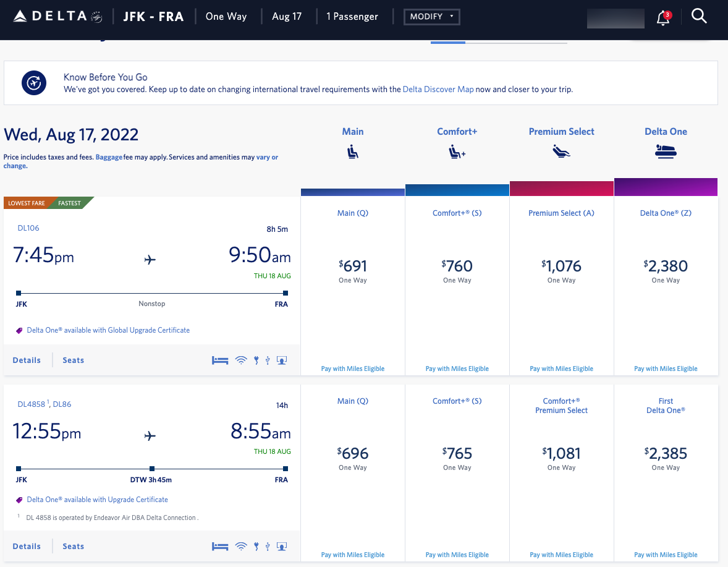The width and height of the screenshot is (728, 567).
Task: Select the $691 Main (Q) fare
Action: 352,266
